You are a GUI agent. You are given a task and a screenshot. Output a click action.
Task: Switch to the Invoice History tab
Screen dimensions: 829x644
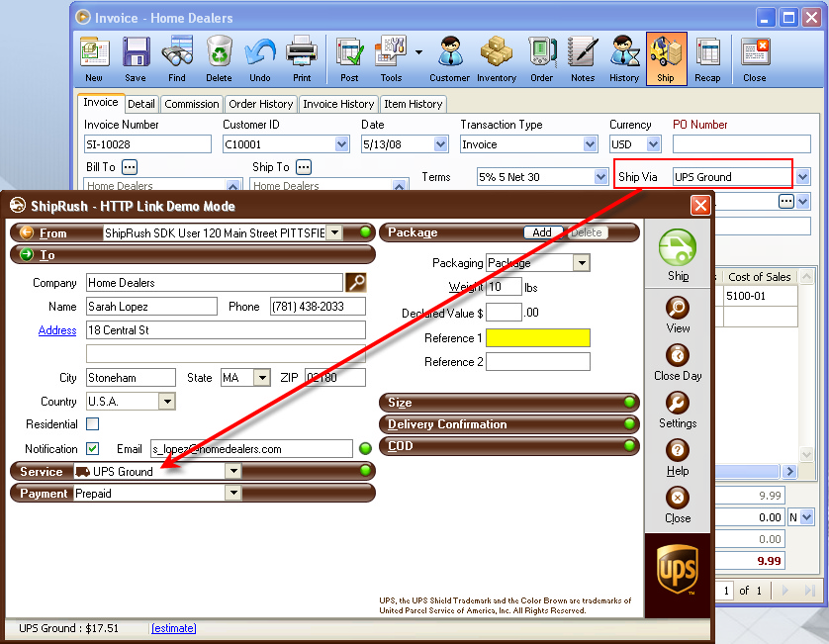(338, 104)
